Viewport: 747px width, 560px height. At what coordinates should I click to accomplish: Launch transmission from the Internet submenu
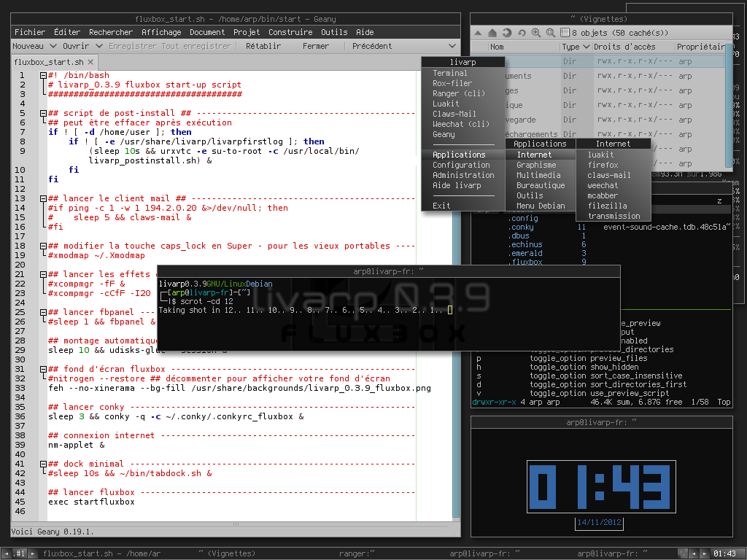[x=614, y=216]
